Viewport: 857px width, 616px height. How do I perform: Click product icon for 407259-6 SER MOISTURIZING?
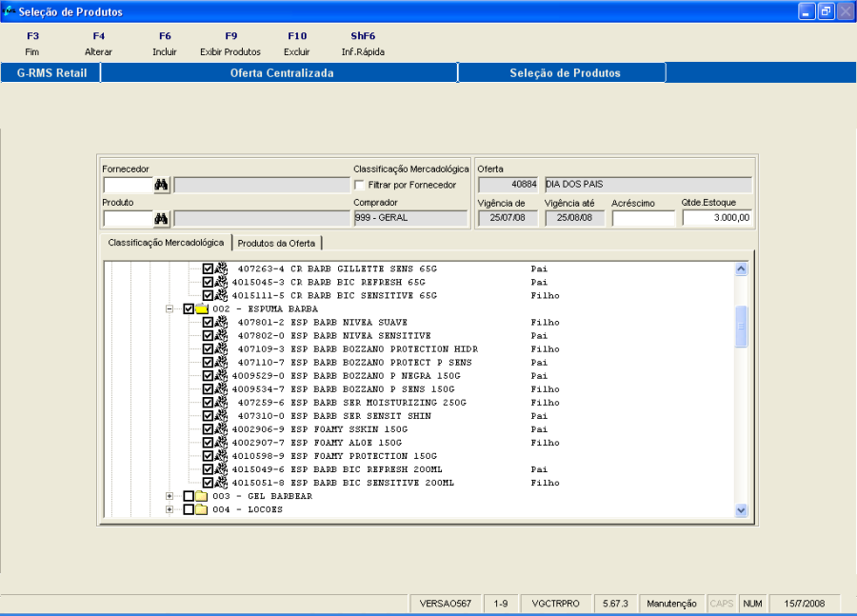[x=221, y=403]
